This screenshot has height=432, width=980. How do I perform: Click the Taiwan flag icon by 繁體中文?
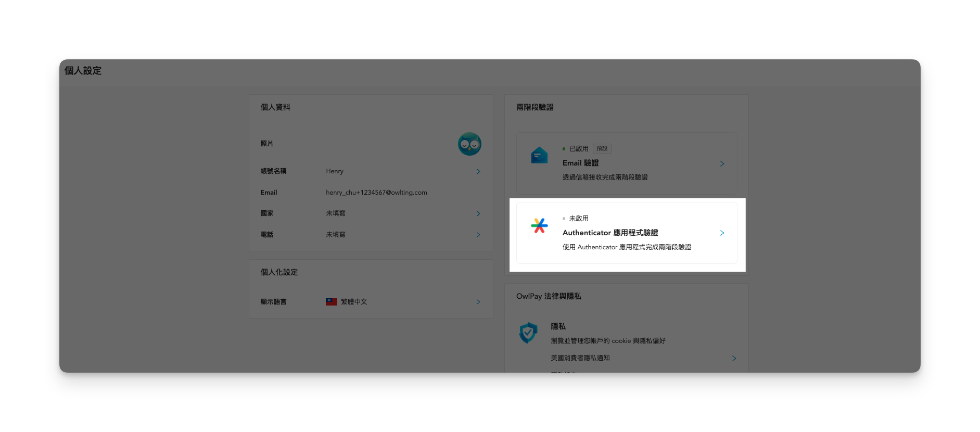pos(332,302)
